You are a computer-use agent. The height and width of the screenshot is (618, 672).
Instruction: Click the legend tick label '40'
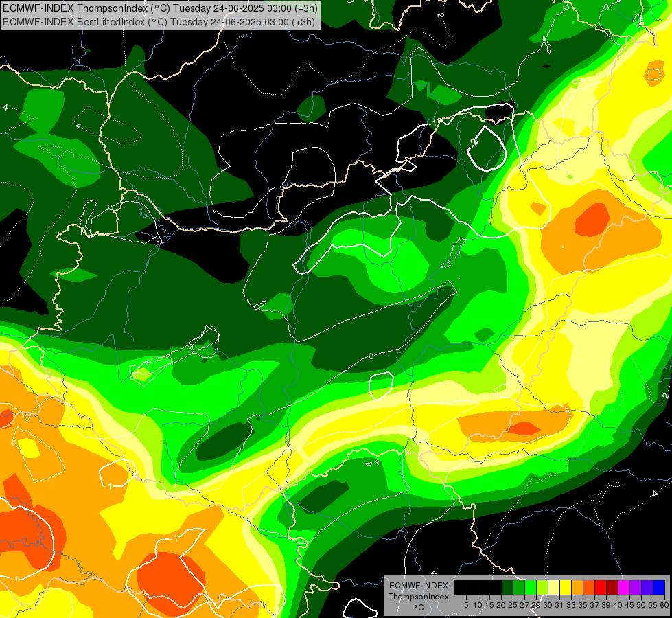(x=618, y=605)
